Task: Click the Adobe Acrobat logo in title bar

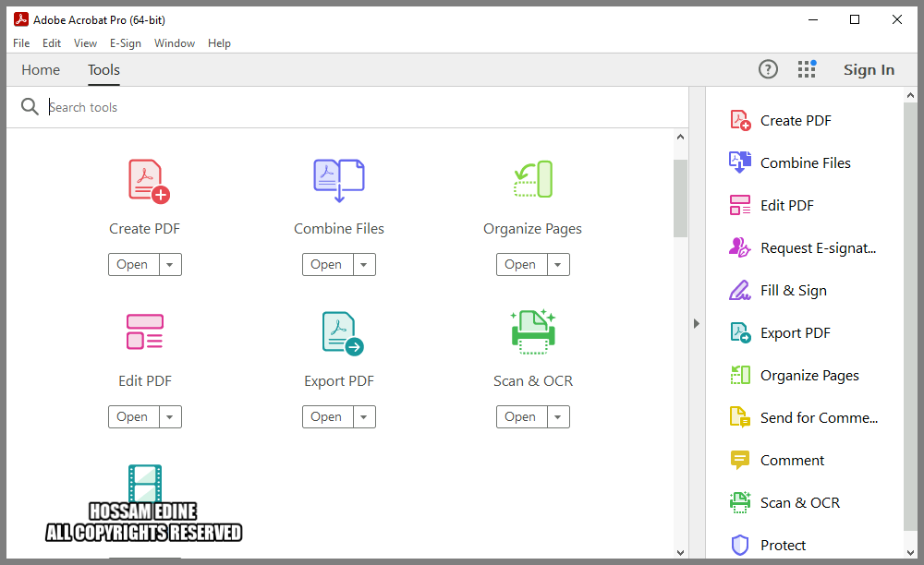Action: pos(21,19)
